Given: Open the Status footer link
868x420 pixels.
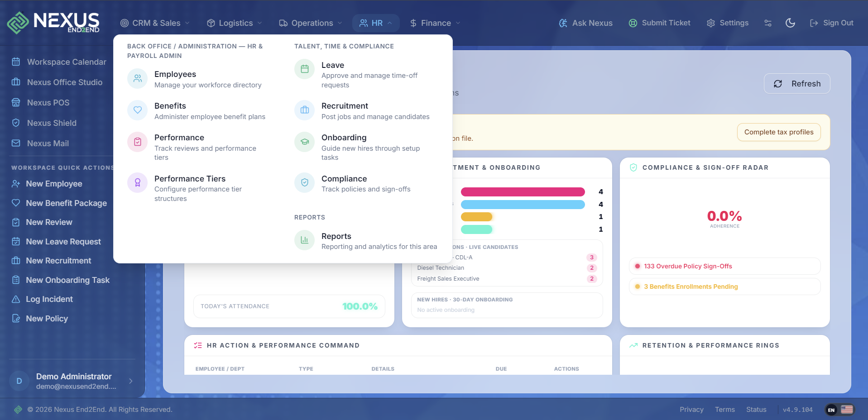Looking at the screenshot, I should point(756,410).
